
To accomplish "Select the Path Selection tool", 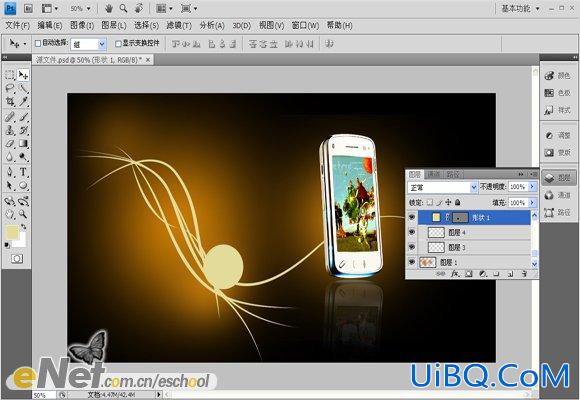I will tap(10, 185).
